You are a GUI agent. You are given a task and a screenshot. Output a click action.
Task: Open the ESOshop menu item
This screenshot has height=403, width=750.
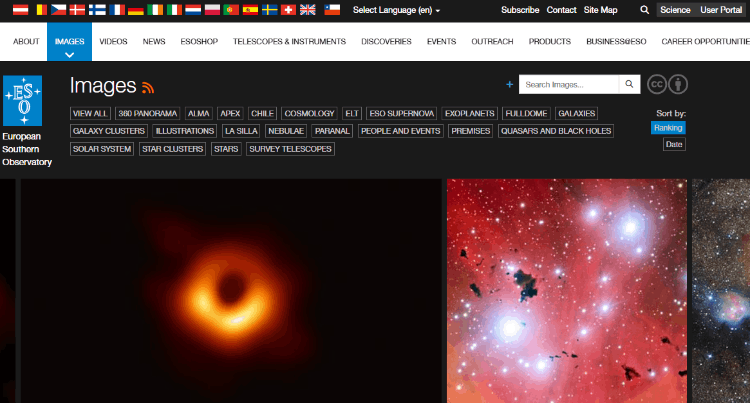pyautogui.click(x=199, y=42)
